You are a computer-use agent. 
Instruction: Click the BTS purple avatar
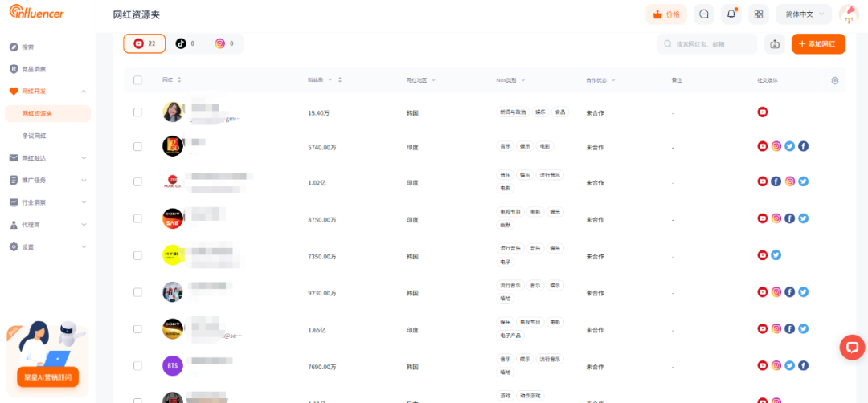coord(172,365)
